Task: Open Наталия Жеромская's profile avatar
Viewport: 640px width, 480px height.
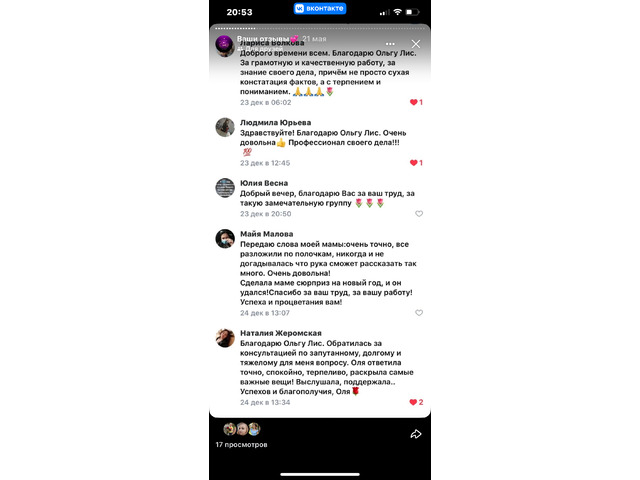Action: pyautogui.click(x=225, y=338)
